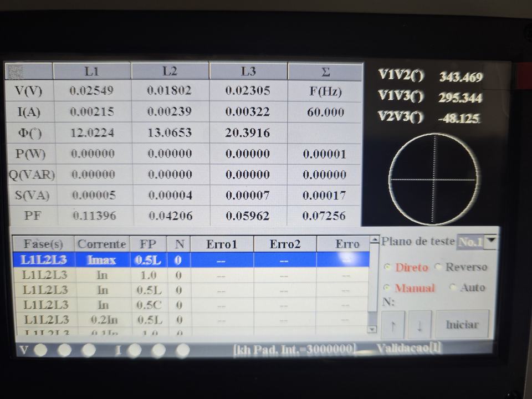Screen dimensions: 532x399
Task: Click the up arrow button
Action: point(393,325)
